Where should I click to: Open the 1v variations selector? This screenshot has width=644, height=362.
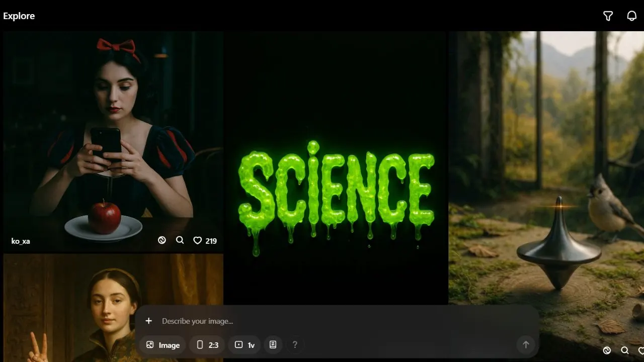[x=245, y=345]
